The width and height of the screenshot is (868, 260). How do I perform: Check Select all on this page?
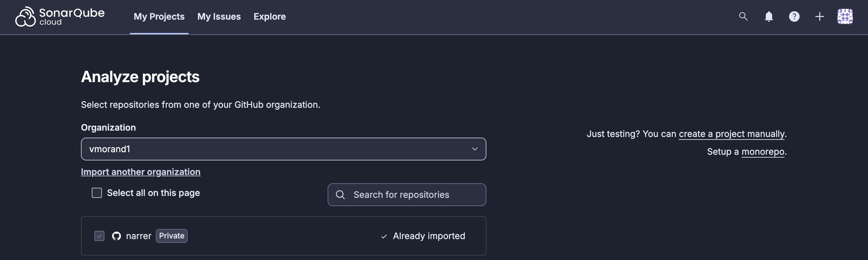(x=97, y=193)
